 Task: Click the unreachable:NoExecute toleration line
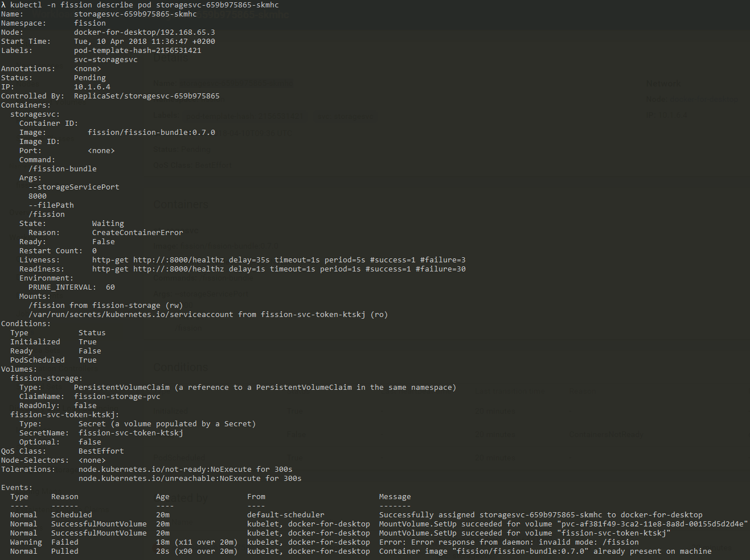pyautogui.click(x=190, y=478)
